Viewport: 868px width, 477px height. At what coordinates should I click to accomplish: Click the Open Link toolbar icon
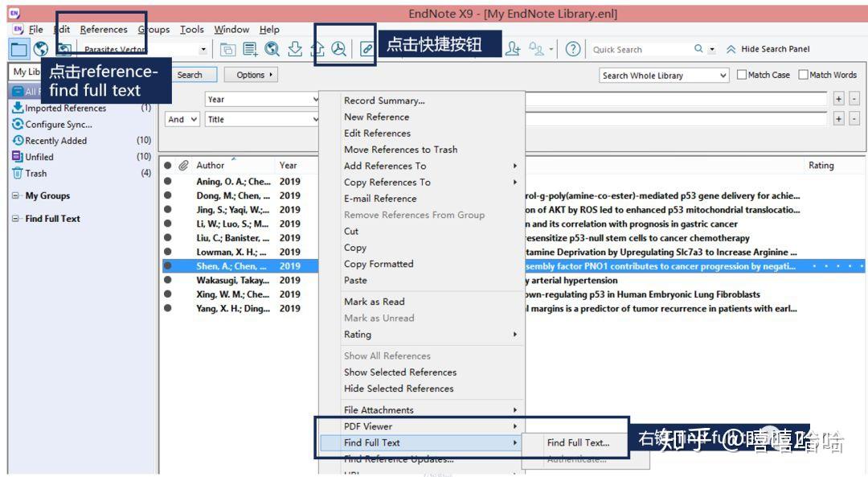(x=366, y=48)
